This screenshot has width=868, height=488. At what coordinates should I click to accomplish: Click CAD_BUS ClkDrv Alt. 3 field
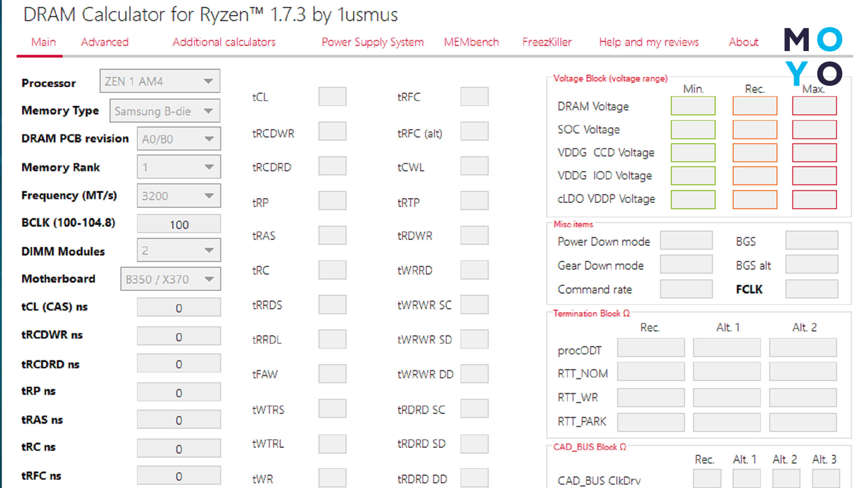pyautogui.click(x=826, y=478)
